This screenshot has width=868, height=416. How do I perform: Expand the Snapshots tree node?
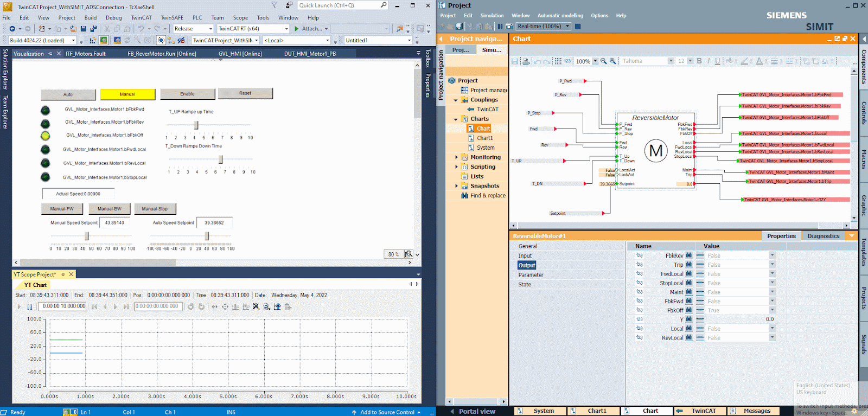[x=456, y=186]
